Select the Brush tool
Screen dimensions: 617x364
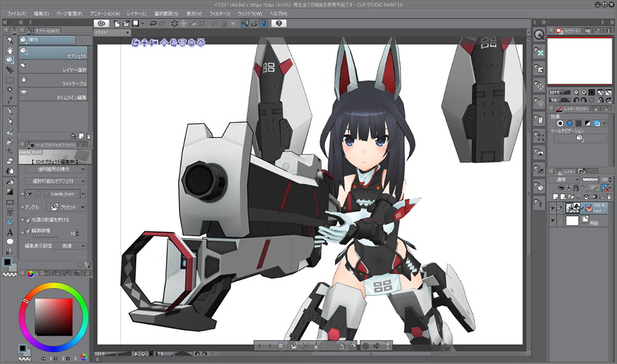[x=10, y=131]
